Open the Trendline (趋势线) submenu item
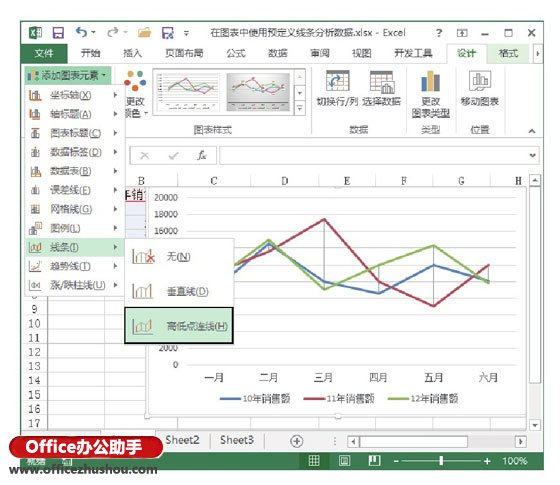Image resolution: width=560 pixels, height=485 pixels. 74,266
